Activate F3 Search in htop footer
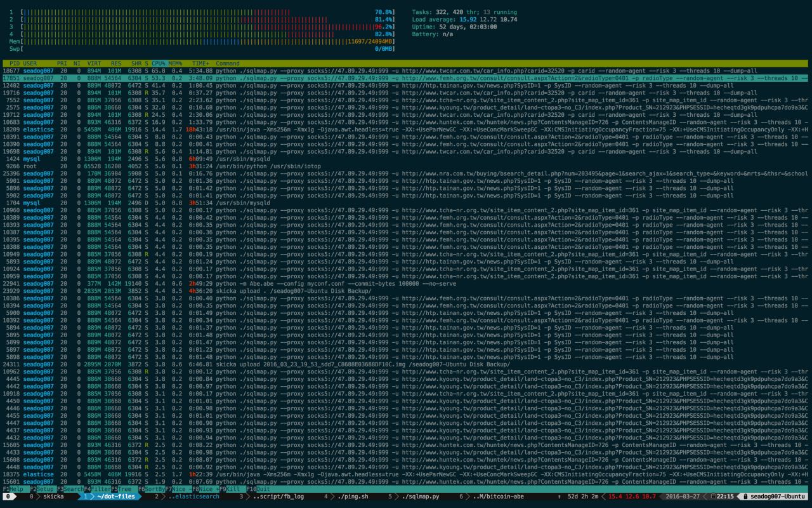The height and width of the screenshot is (508, 812). pyautogui.click(x=69, y=489)
